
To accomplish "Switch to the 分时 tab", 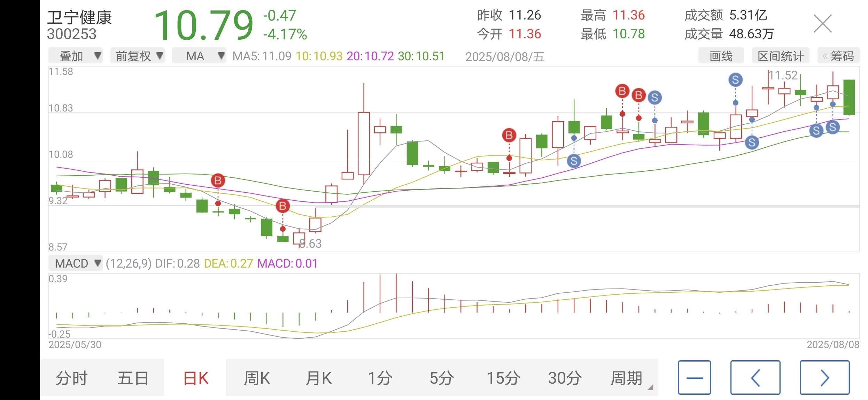I will (71, 378).
